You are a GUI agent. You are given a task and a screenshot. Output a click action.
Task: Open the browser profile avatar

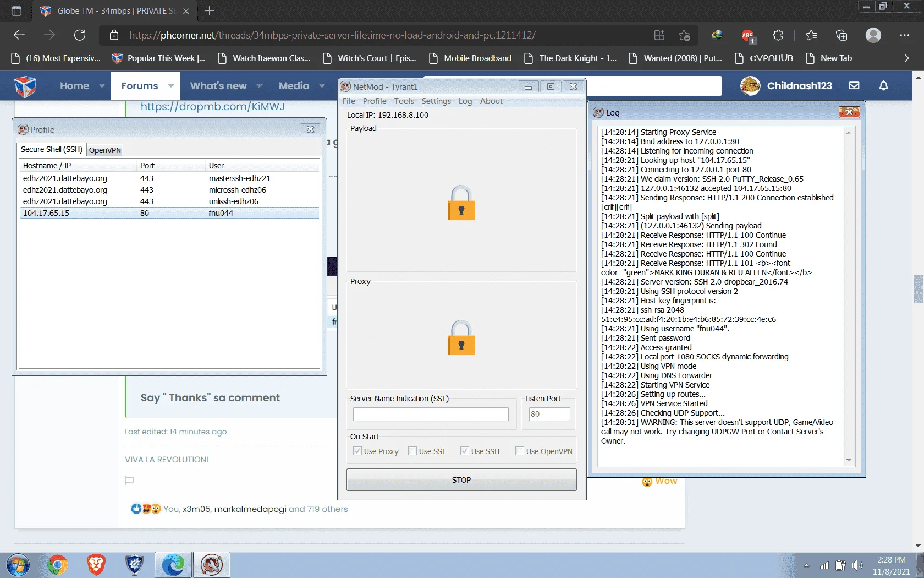(x=873, y=35)
